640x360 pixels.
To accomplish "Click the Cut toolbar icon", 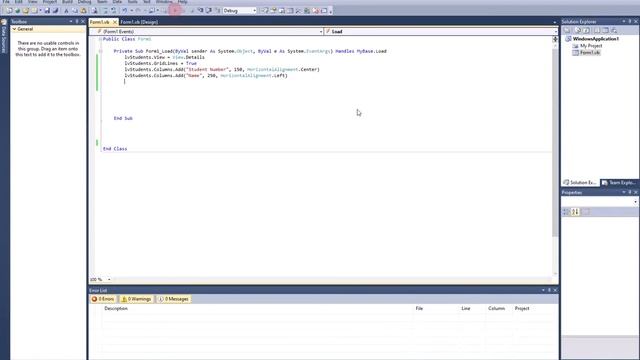I will pyautogui.click(x=66, y=11).
